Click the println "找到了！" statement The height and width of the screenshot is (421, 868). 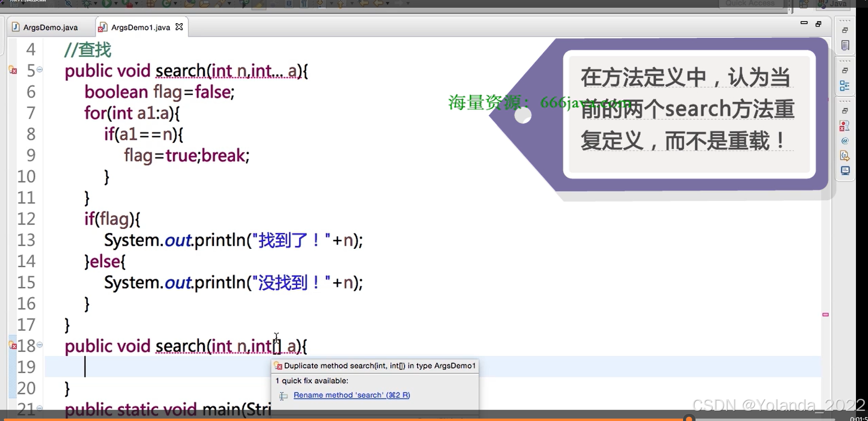pos(234,240)
